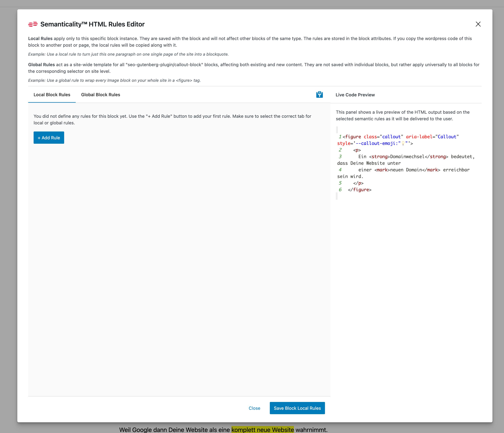Click the mark tag on line 4
This screenshot has width=504, height=433.
(x=382, y=170)
